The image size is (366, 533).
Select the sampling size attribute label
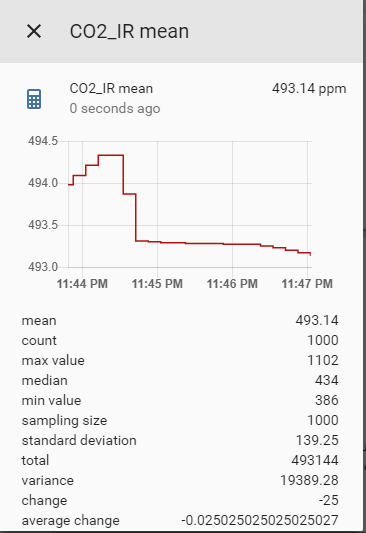(x=64, y=420)
